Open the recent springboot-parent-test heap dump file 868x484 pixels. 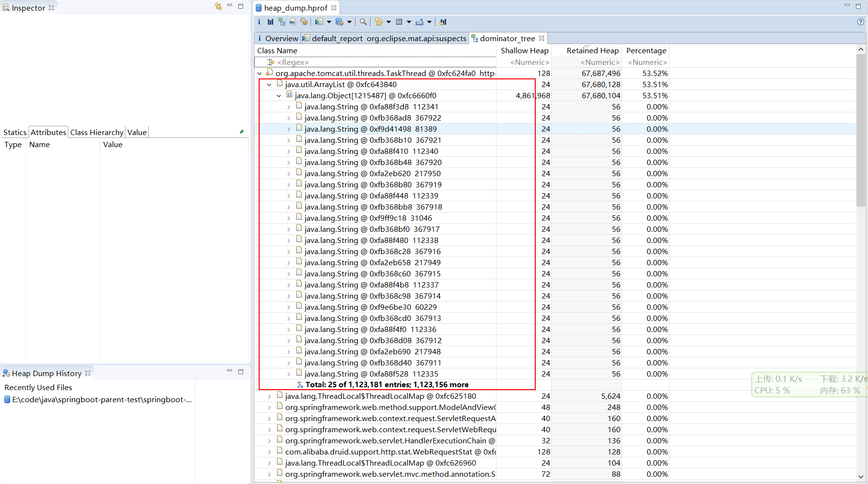tap(98, 399)
